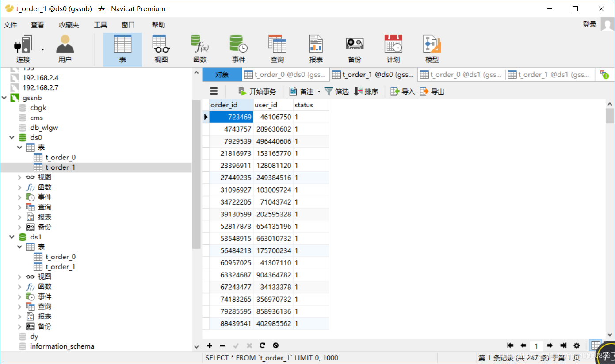Expand the 函数 node under ds1

19,287
